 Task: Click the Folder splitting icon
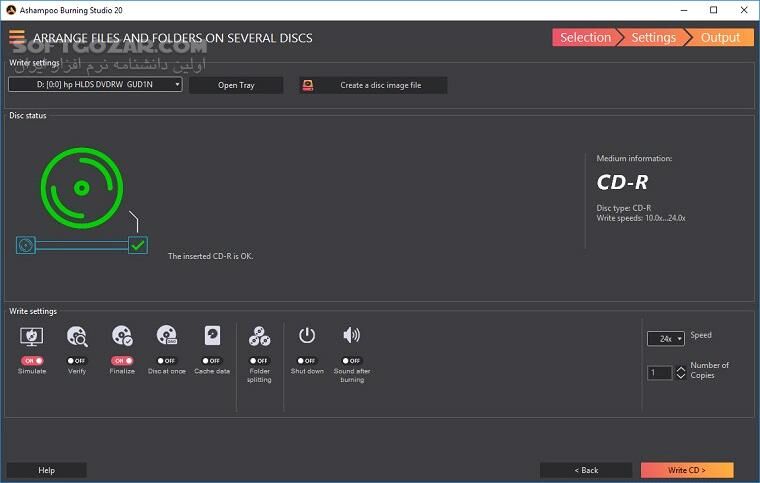259,336
